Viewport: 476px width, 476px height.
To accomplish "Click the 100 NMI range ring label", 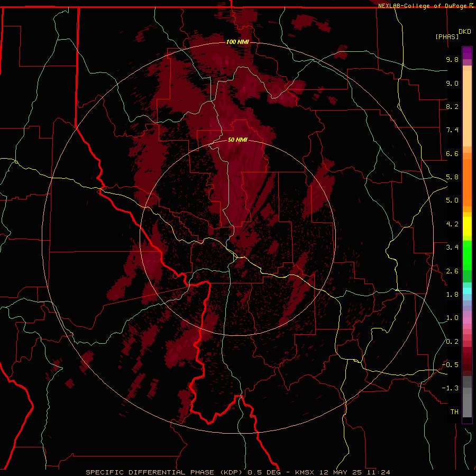I will pos(237,42).
